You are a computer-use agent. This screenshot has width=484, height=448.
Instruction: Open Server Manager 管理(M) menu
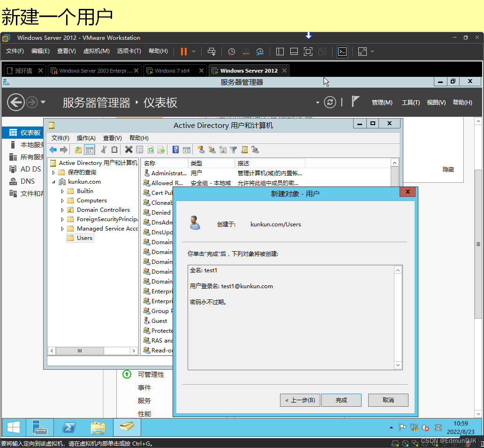(382, 102)
